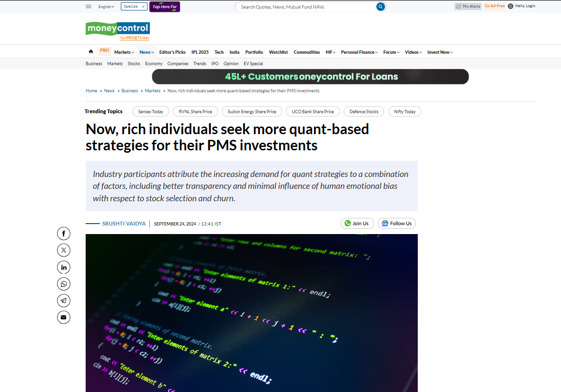Select the Commodities menu item

pos(306,52)
